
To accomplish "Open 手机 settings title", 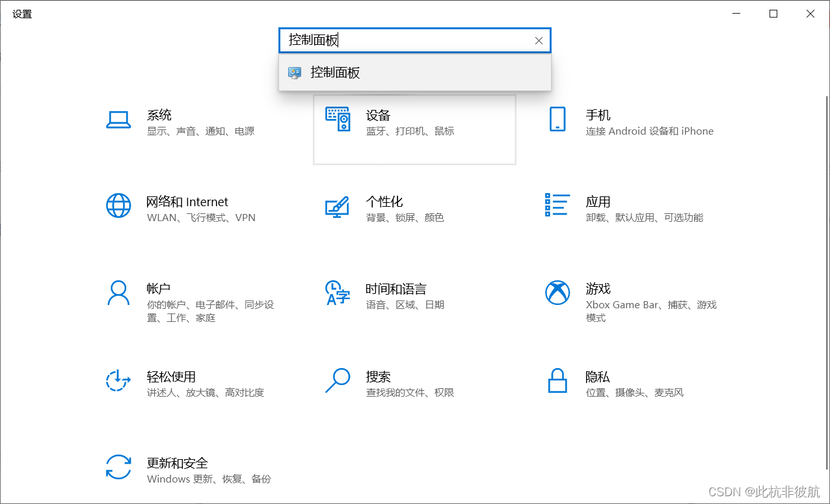I will point(598,115).
